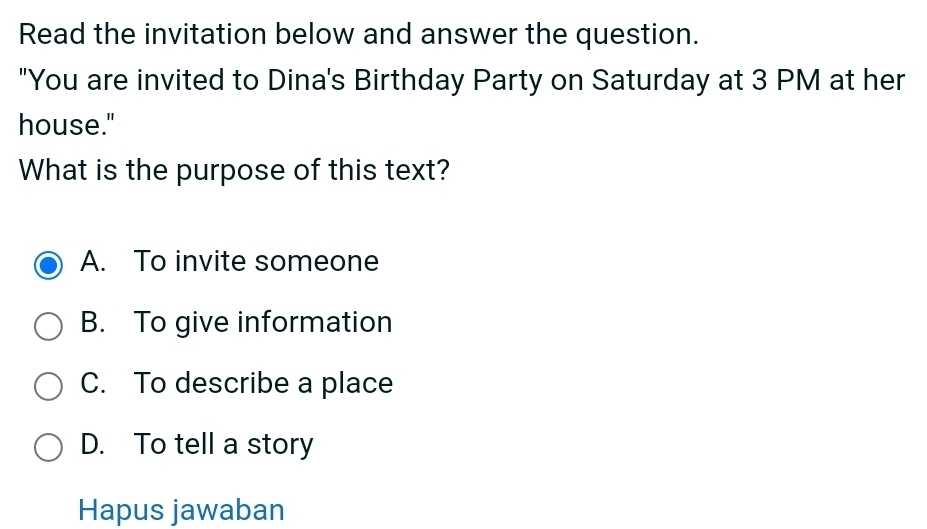Click the 'Read the invitation below' instruction line
This screenshot has height=529, width=927.
point(358,34)
